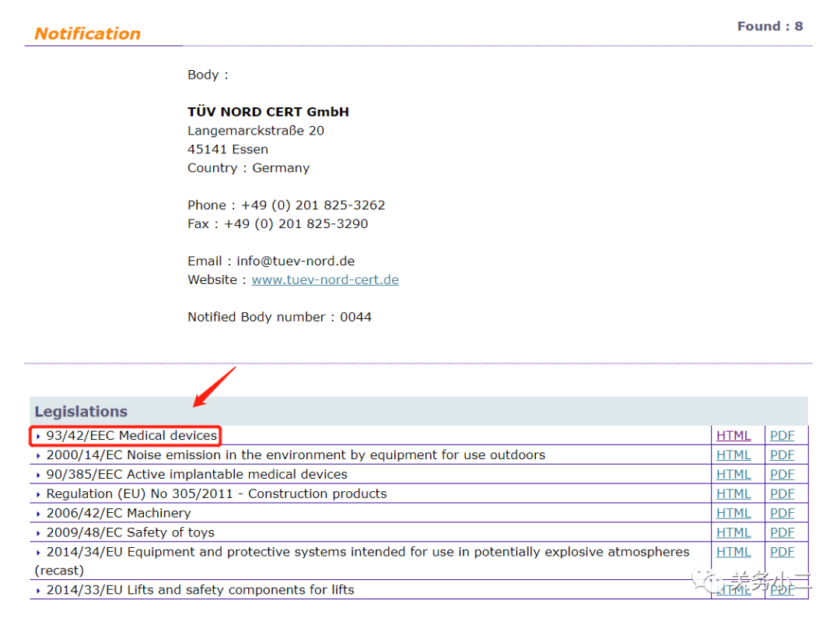Viewport: 840px width, 618px height.
Task: Open PDF link for 2006/42/EC Machinery
Action: pos(782,513)
